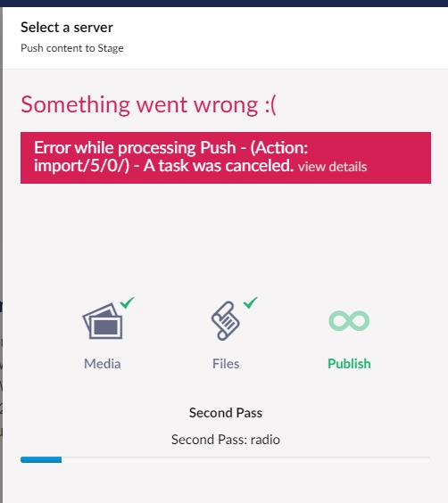Click the Select a server title
Screen dimensions: 448x503
click(67, 28)
